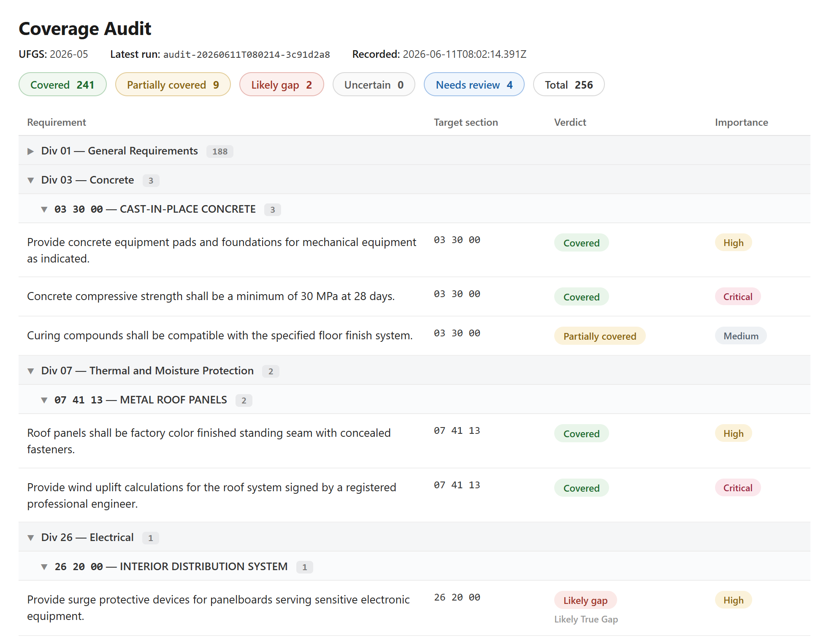
Task: Click Covered badge on compressive strength row
Action: pyautogui.click(x=581, y=297)
